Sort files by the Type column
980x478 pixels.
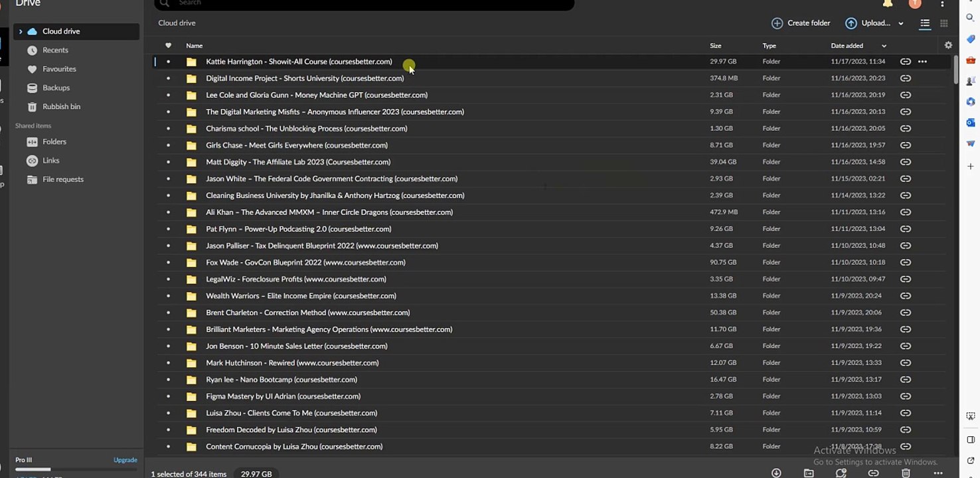coord(769,46)
